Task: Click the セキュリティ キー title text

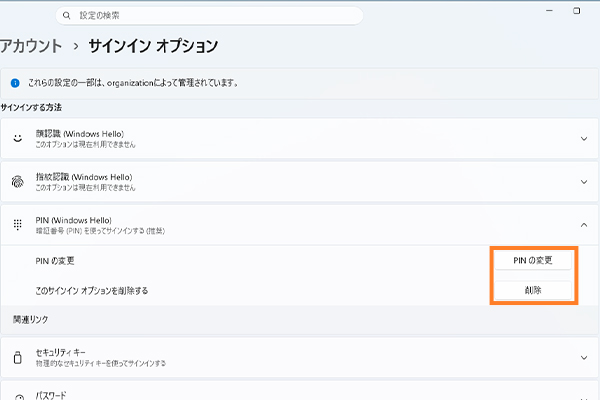Action: point(60,353)
